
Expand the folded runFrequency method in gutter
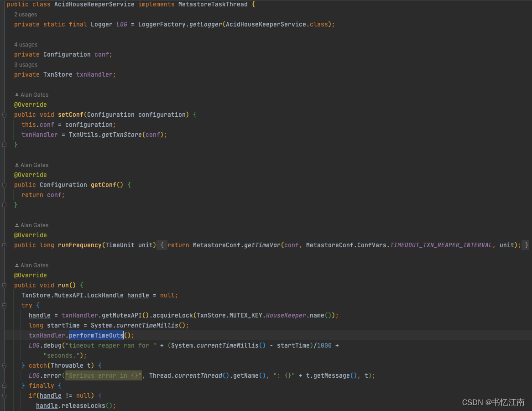5,245
